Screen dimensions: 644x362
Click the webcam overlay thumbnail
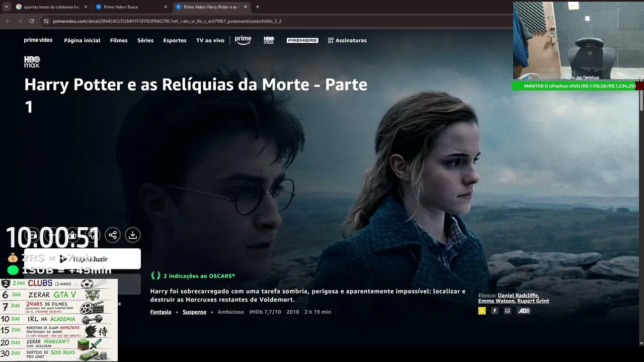[x=578, y=40]
